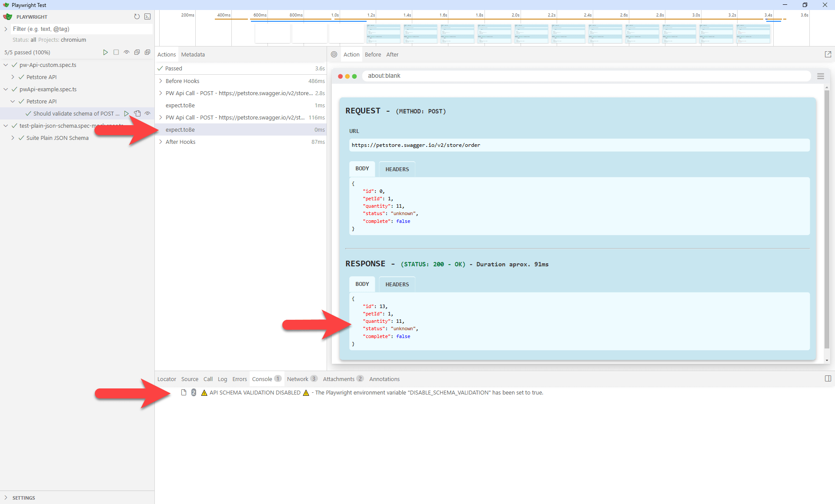This screenshot has width=835, height=504.
Task: Open the Network tab
Action: pos(299,379)
